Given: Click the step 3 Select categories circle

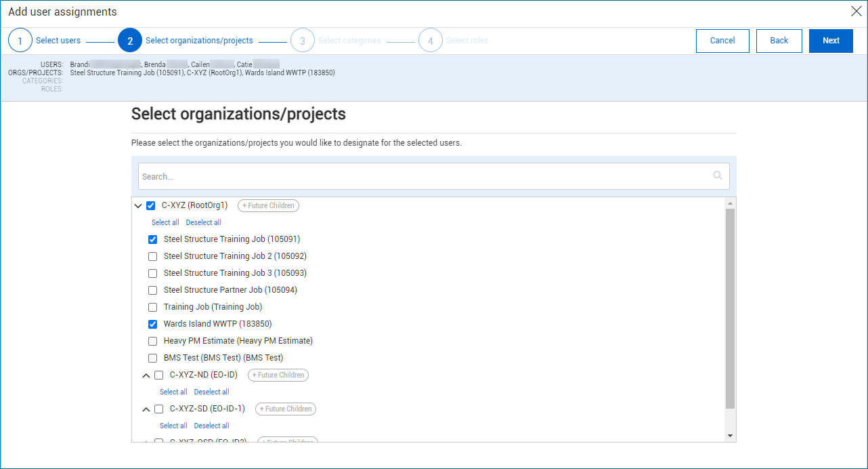Looking at the screenshot, I should click(x=303, y=39).
